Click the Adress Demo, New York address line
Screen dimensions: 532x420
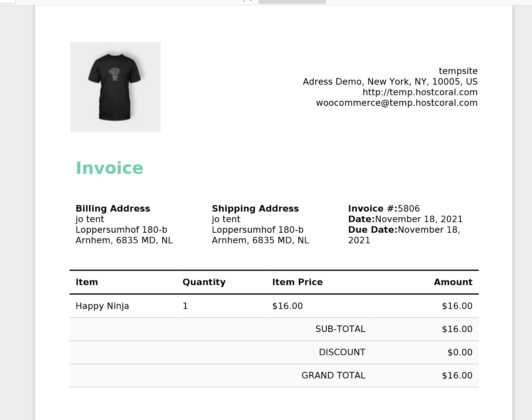390,82
